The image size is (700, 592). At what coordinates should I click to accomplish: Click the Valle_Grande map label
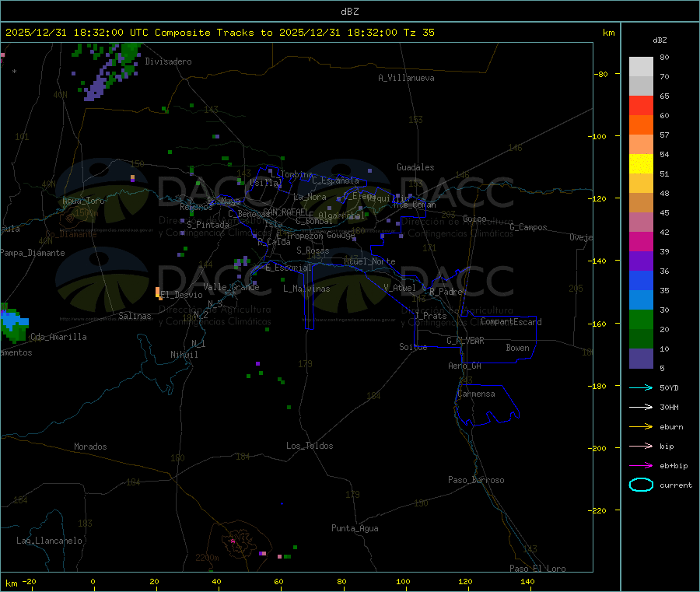231,287
